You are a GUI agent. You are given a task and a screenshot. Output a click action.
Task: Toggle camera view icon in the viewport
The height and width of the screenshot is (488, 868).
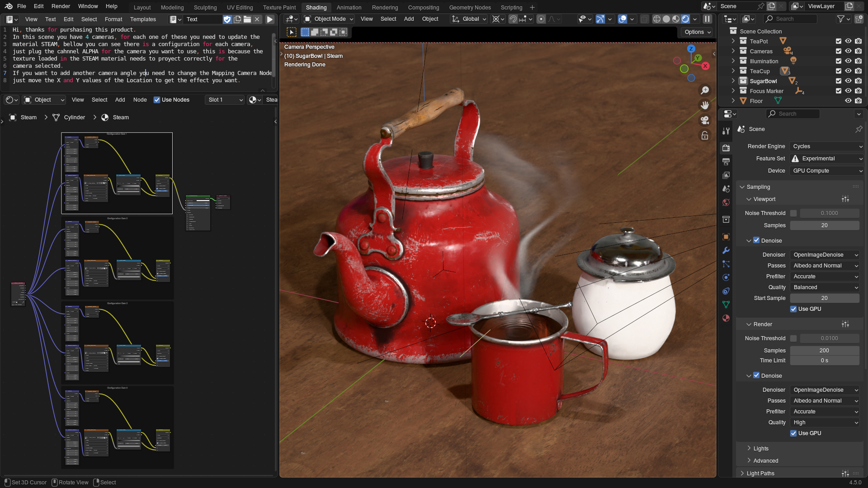point(704,120)
